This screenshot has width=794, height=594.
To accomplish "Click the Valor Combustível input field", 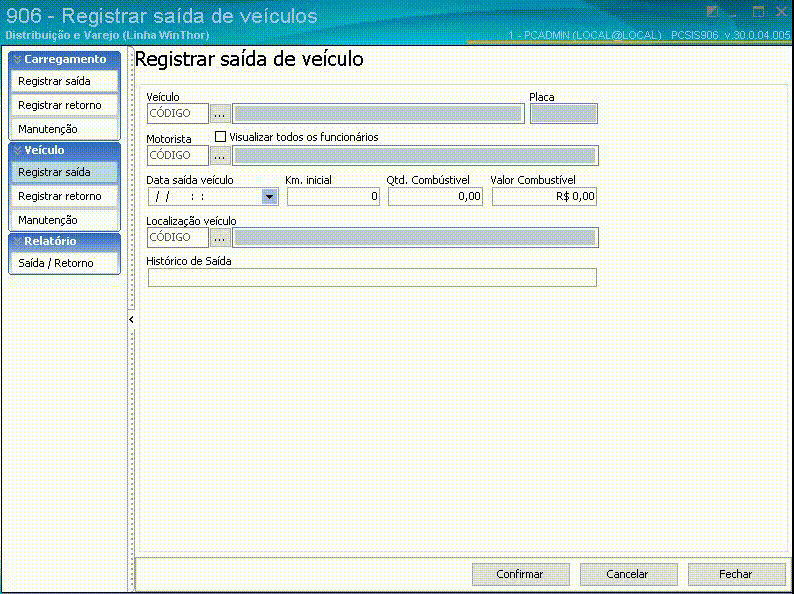I will [x=544, y=196].
